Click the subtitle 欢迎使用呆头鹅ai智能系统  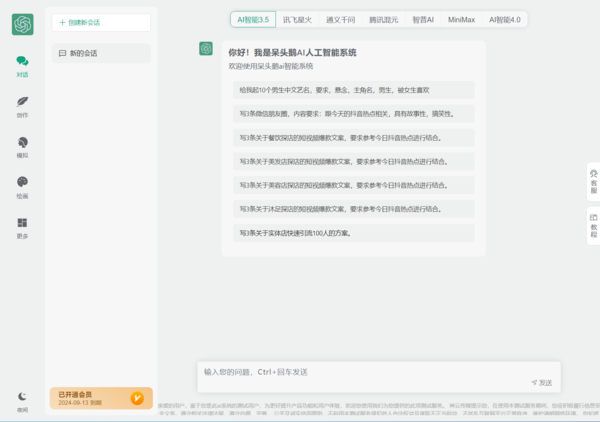tap(271, 66)
